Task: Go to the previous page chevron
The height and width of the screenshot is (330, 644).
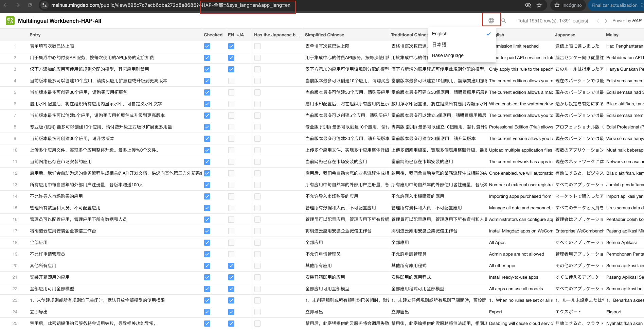Action: click(598, 21)
